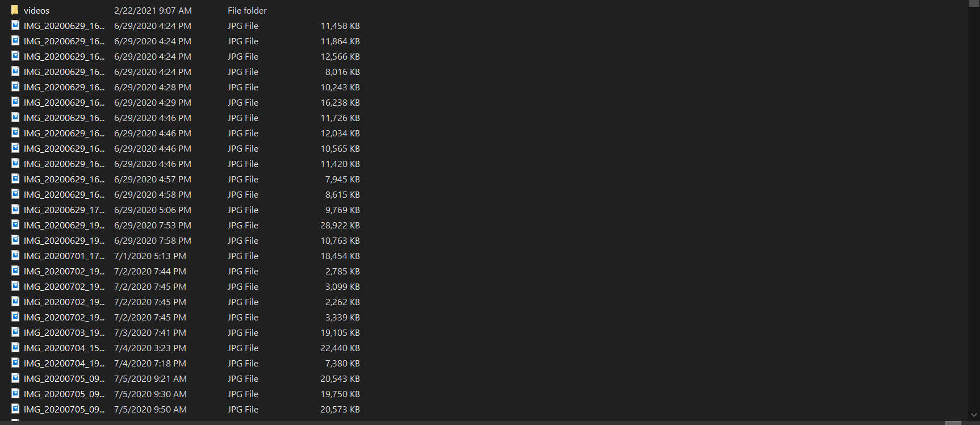Image resolution: width=980 pixels, height=425 pixels.
Task: Select the file modified 7/5/2020 9:21 AM
Action: tap(186, 378)
